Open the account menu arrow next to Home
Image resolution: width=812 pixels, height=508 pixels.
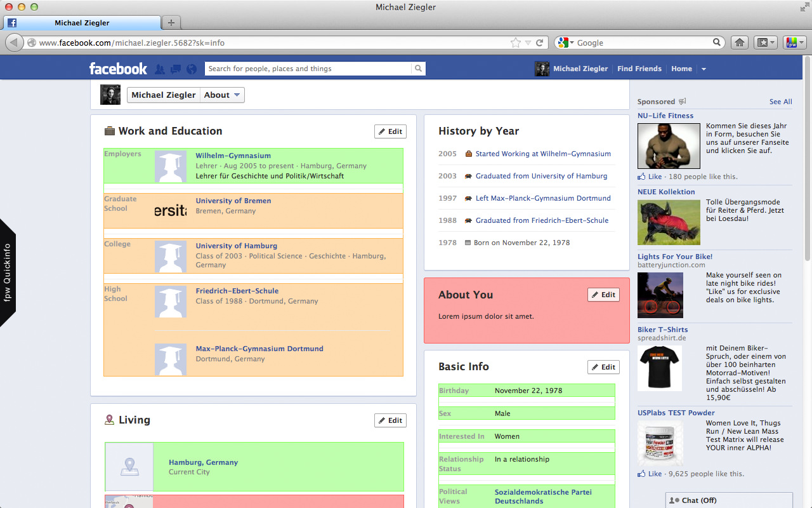pos(704,69)
